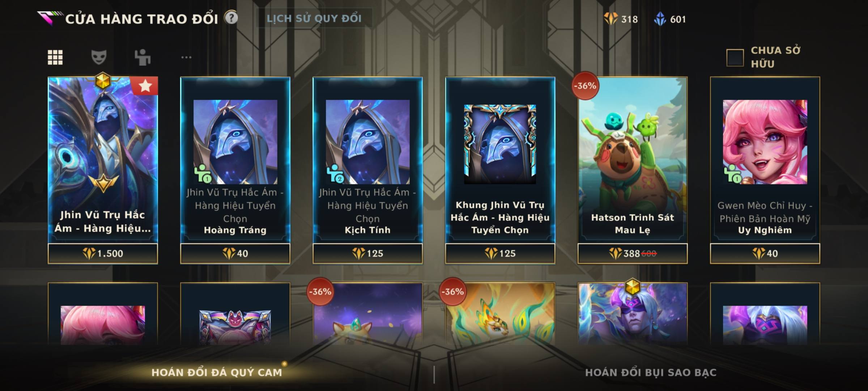This screenshot has height=391, width=868.
Task: Click the 388 discounted price for Hatson
Action: tap(632, 253)
